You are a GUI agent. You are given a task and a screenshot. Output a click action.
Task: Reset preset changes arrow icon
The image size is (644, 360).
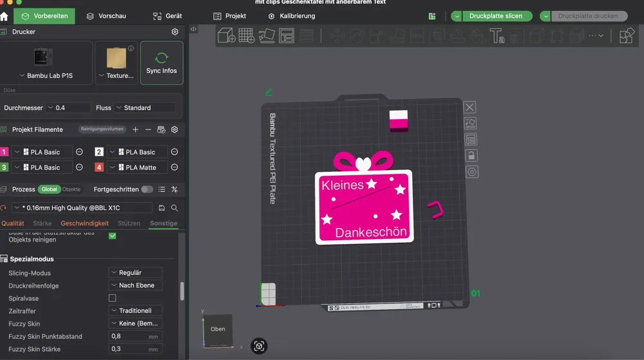3,208
